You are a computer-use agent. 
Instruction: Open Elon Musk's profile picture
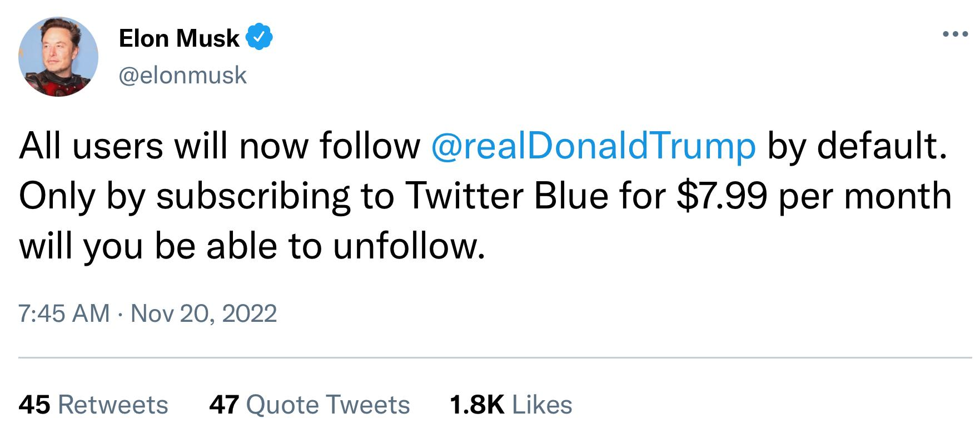coord(58,57)
